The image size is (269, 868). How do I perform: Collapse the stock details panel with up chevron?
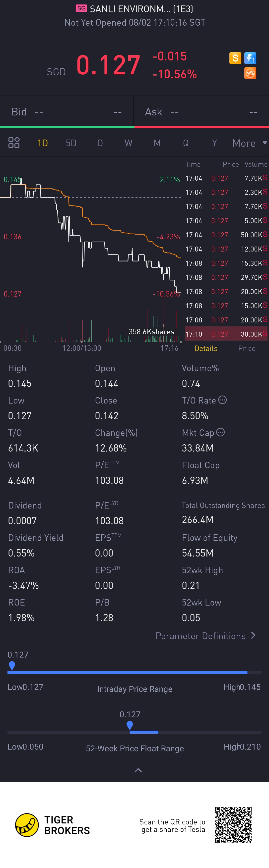point(138,770)
